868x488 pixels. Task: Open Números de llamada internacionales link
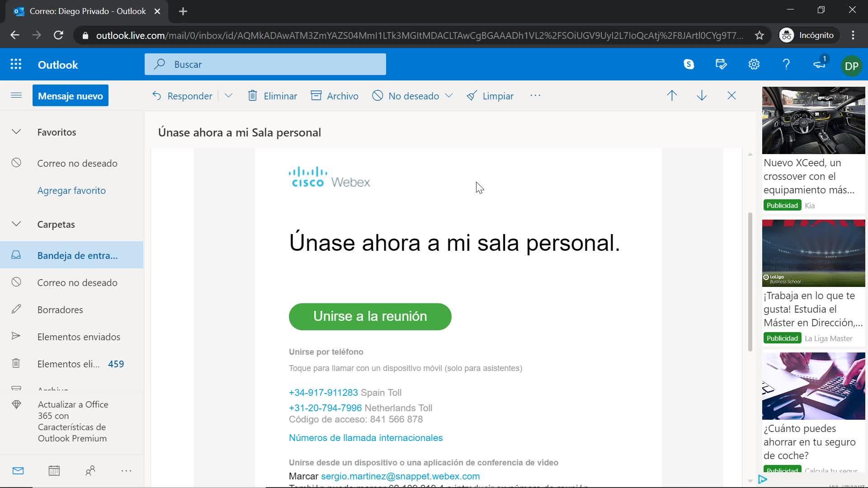[x=365, y=438]
